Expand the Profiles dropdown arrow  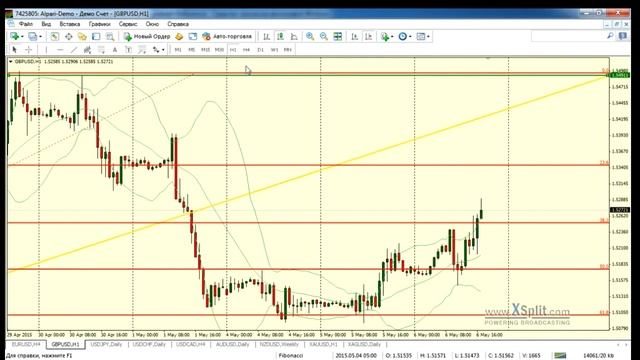point(40,37)
